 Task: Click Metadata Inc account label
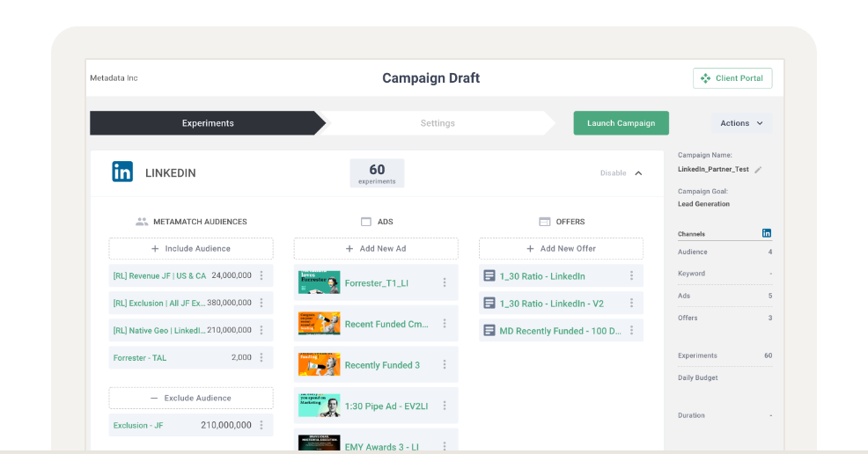pyautogui.click(x=114, y=78)
